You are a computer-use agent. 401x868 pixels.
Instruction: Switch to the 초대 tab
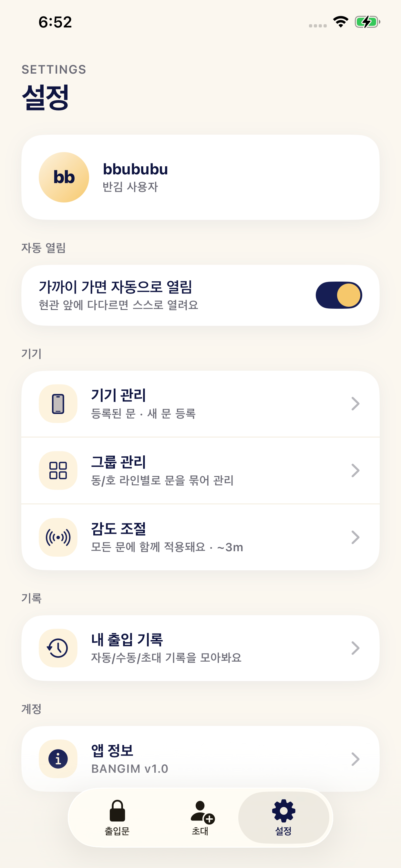tap(200, 817)
